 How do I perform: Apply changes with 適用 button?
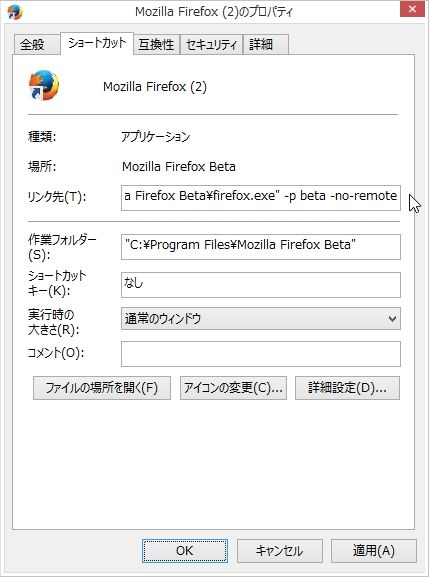point(374,551)
